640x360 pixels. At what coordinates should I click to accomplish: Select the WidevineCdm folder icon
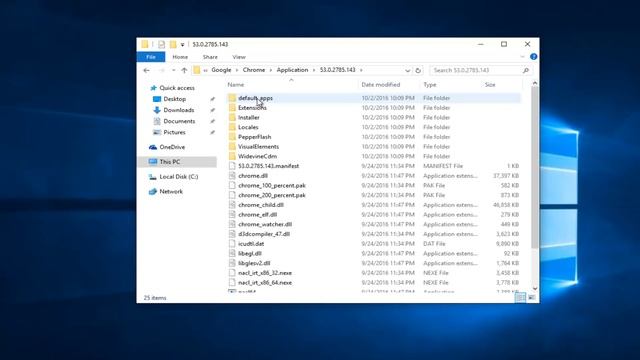tap(232, 156)
